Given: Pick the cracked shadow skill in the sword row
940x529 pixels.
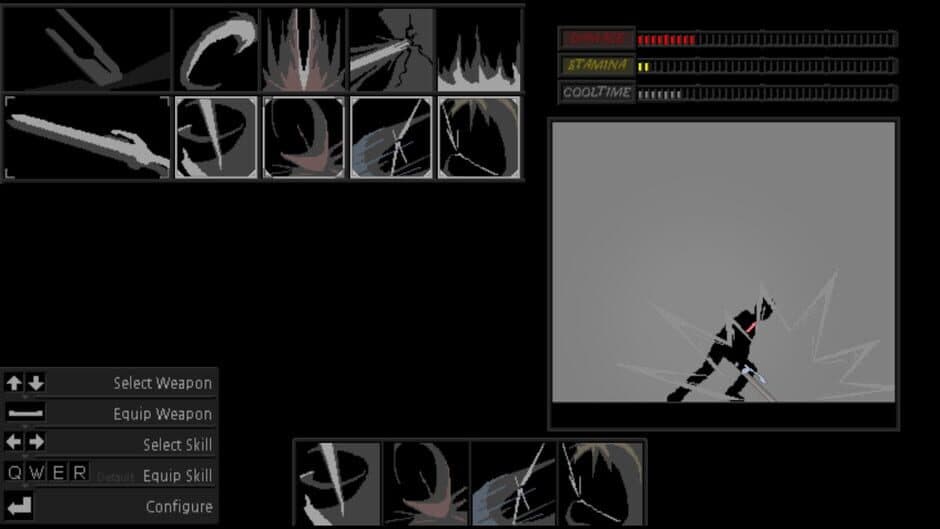Looking at the screenshot, I should tap(478, 137).
